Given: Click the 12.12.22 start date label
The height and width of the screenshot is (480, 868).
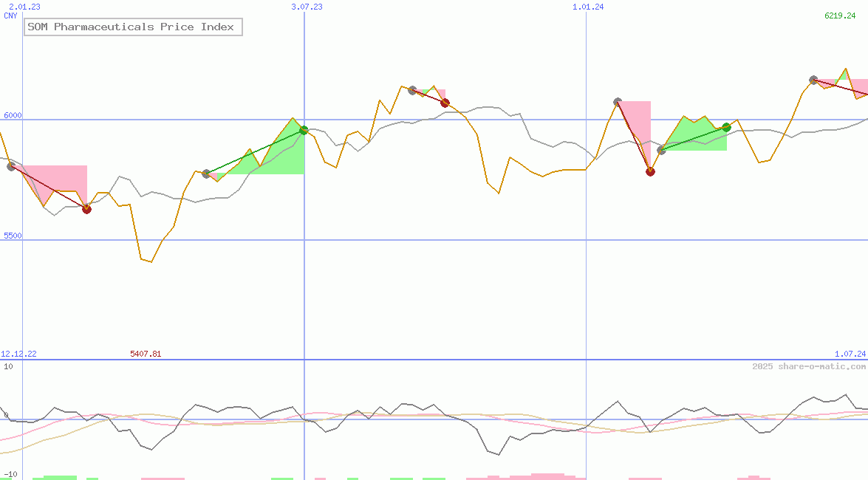Looking at the screenshot, I should pyautogui.click(x=18, y=354).
